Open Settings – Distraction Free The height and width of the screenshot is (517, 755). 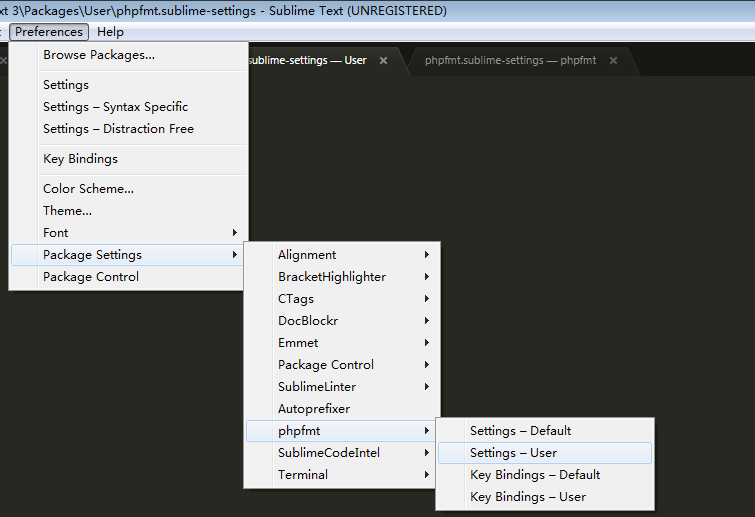pyautogui.click(x=118, y=129)
